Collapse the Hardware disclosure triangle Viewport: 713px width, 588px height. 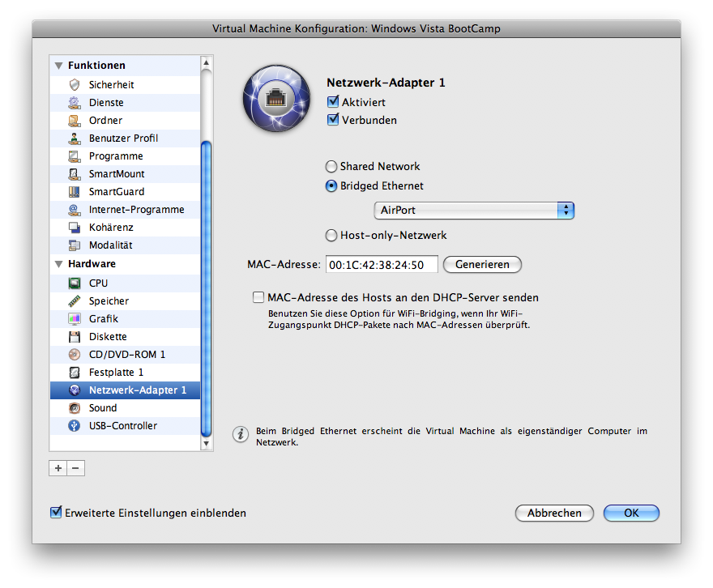coord(58,264)
